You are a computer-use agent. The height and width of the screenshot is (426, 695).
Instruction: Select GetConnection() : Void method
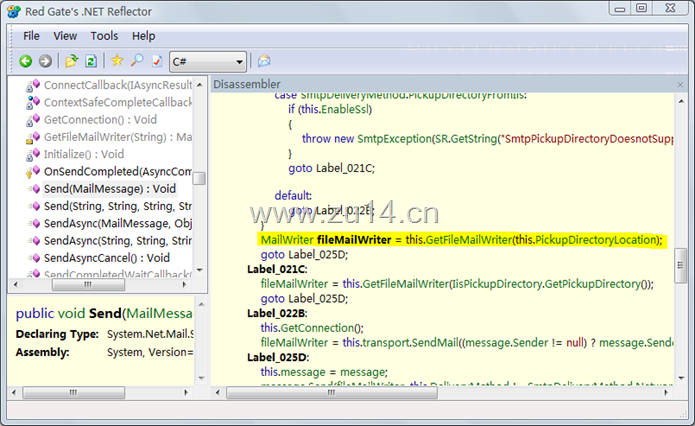tap(100, 120)
